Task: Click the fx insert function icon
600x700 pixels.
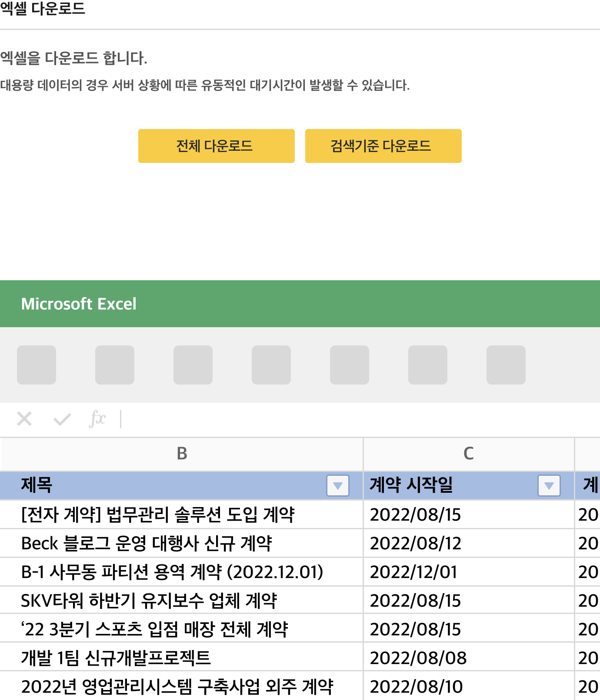Action: click(x=97, y=419)
